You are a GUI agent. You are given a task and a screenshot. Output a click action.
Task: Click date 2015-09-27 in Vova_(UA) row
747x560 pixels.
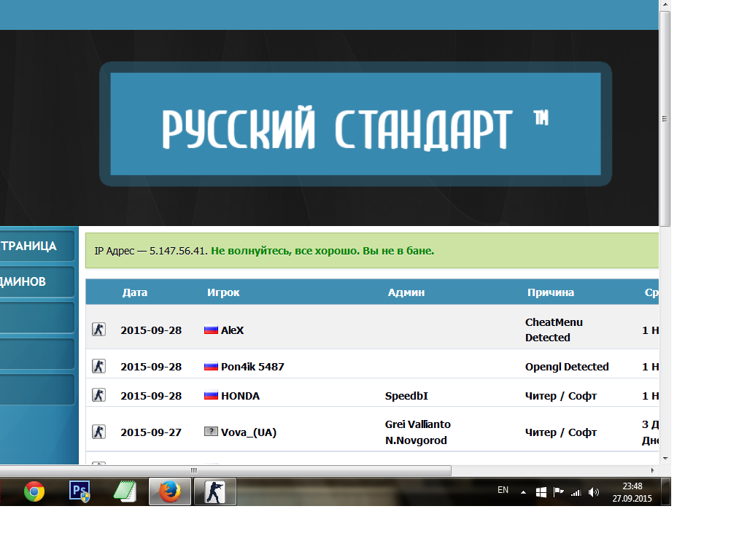pos(151,432)
